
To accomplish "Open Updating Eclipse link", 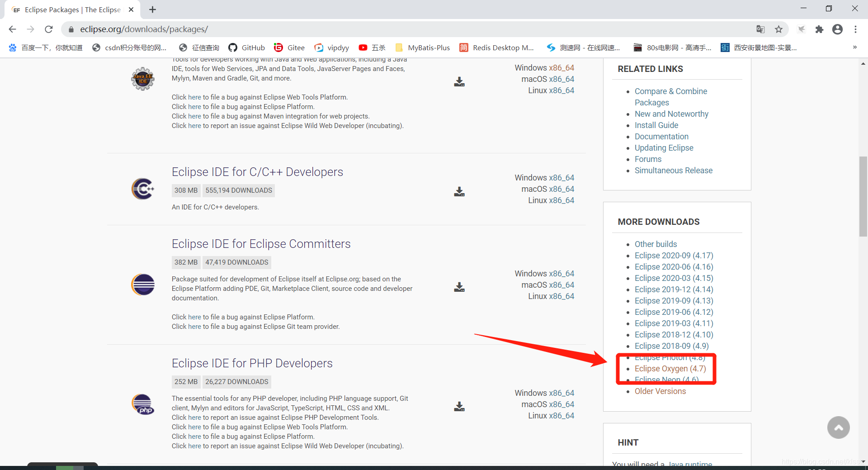I will (664, 148).
